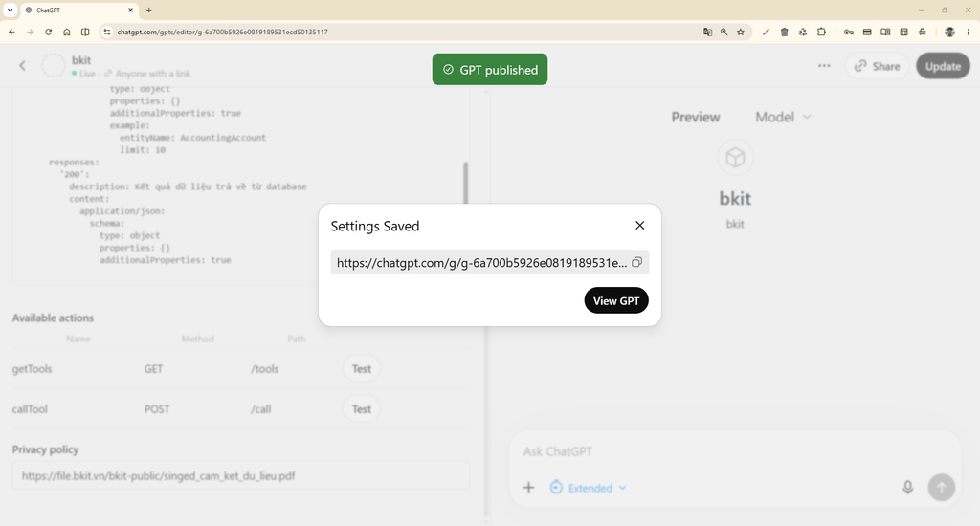
Task: Click the translate page icon
Action: pos(707,32)
